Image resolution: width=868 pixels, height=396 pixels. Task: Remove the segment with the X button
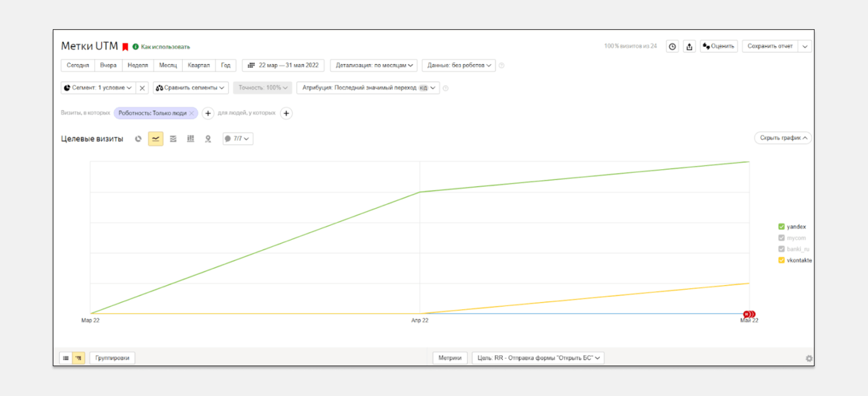pyautogui.click(x=143, y=87)
